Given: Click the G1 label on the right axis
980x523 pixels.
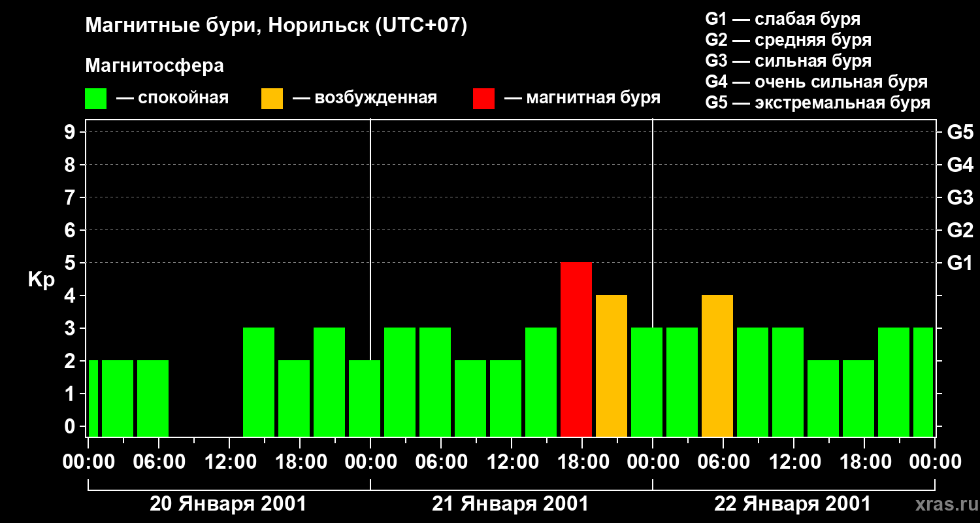Looking at the screenshot, I should pyautogui.click(x=960, y=263).
